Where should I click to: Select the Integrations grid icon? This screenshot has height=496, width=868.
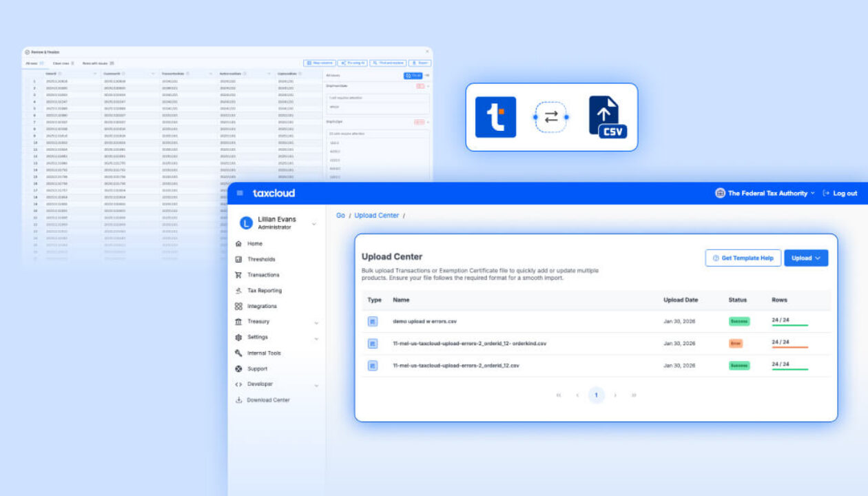point(237,306)
